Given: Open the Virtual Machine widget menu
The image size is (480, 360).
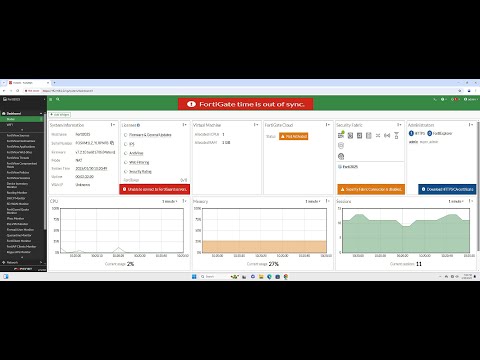Looking at the screenshot, I should [256, 125].
